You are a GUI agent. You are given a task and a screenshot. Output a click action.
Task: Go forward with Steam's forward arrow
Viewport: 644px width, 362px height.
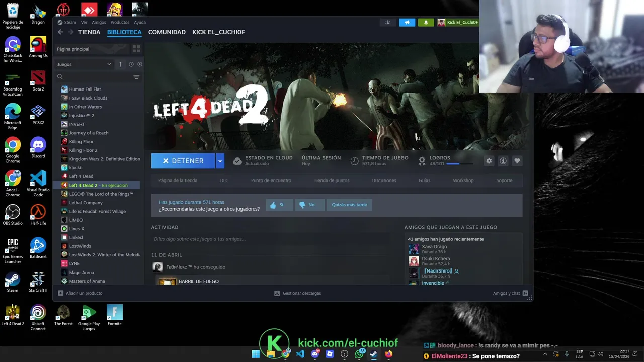point(71,32)
